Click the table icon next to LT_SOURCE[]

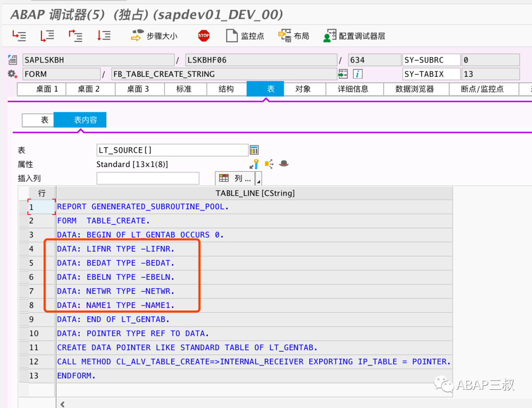point(254,150)
